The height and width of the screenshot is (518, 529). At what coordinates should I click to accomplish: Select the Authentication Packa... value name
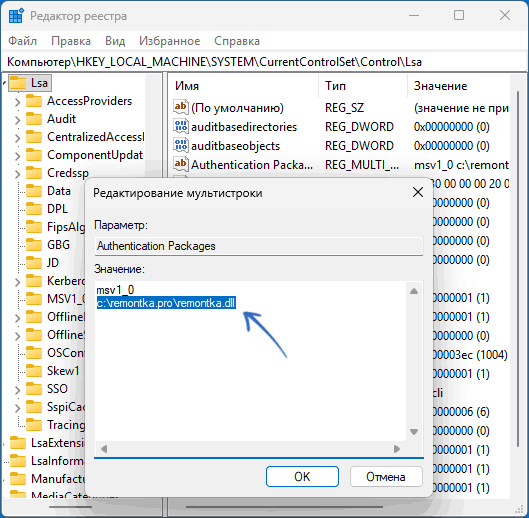[252, 165]
